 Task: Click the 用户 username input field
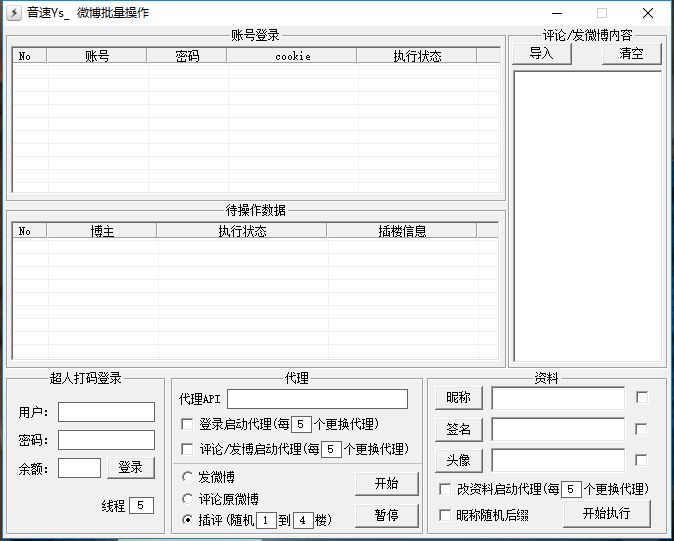point(106,412)
